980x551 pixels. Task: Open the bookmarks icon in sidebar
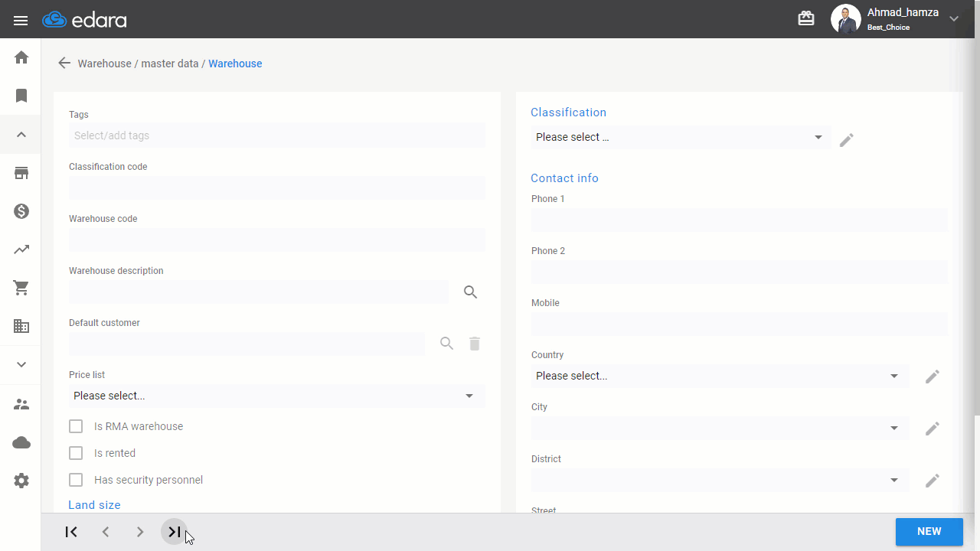pyautogui.click(x=21, y=96)
